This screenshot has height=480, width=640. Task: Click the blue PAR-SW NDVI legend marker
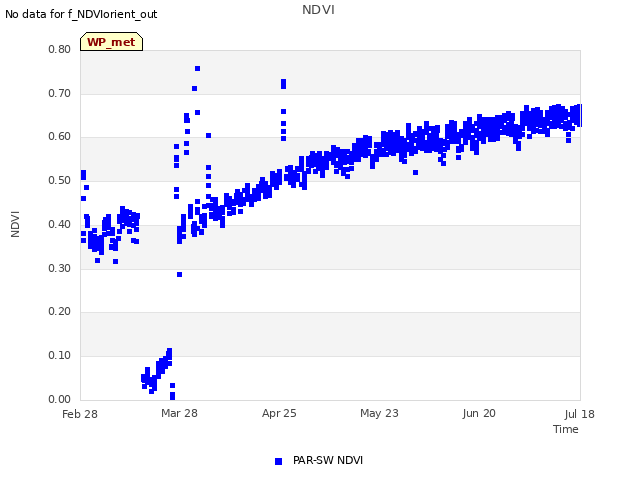[x=278, y=461]
